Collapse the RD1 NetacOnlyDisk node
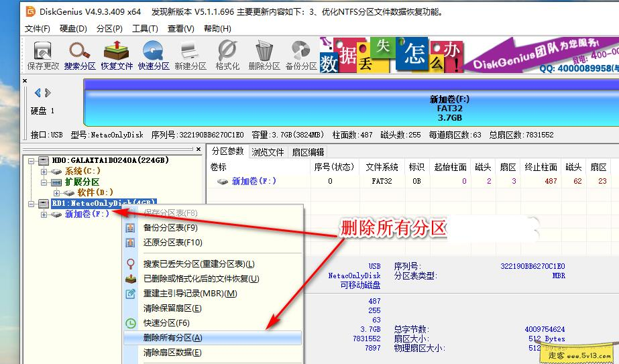This screenshot has height=364, width=619. point(32,204)
